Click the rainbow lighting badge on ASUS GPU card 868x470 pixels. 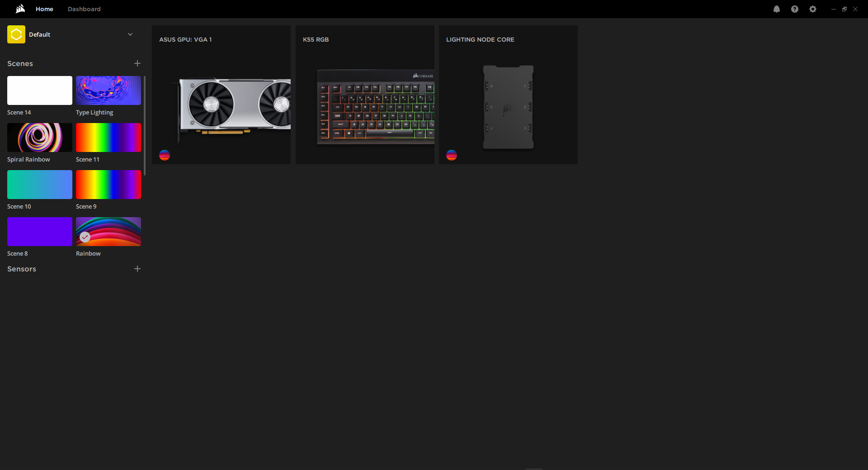coord(165,155)
